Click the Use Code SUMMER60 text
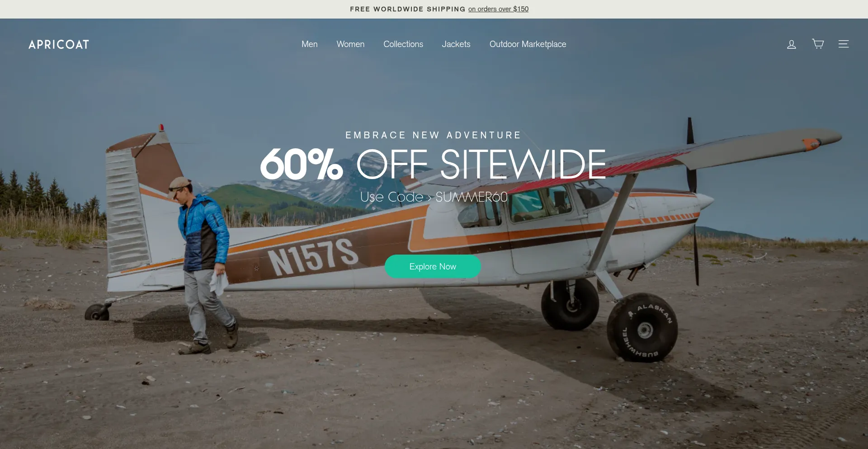The image size is (868, 449). (434, 197)
